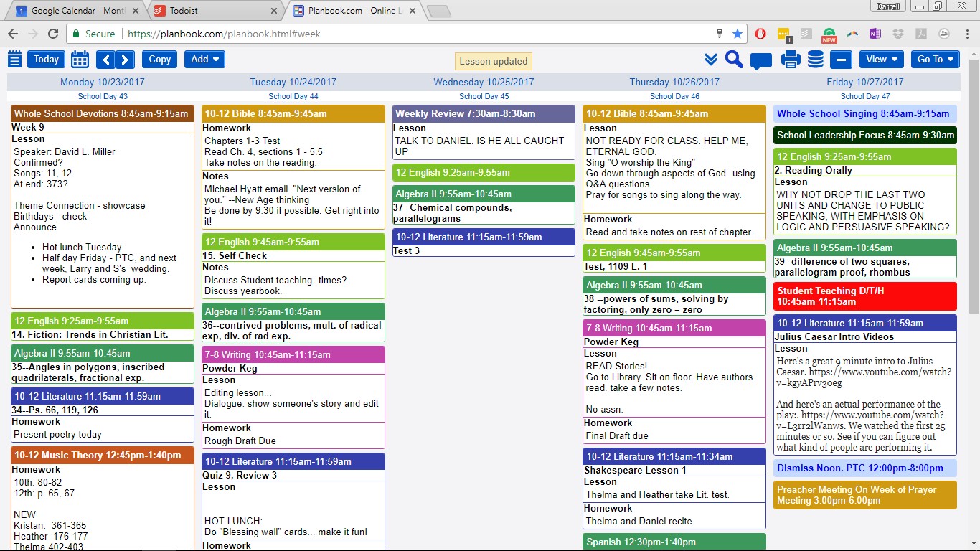Image resolution: width=980 pixels, height=551 pixels.
Task: Switch to the Google Calendar tab
Action: click(x=75, y=11)
